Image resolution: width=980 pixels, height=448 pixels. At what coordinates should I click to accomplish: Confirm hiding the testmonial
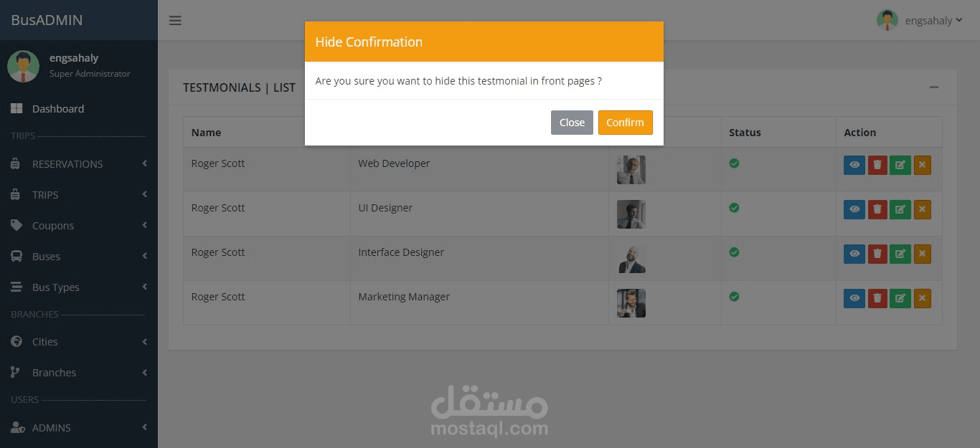(625, 123)
